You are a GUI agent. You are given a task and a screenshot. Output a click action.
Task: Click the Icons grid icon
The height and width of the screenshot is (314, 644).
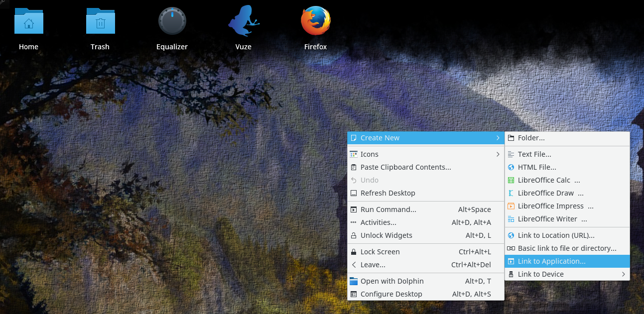pyautogui.click(x=354, y=154)
